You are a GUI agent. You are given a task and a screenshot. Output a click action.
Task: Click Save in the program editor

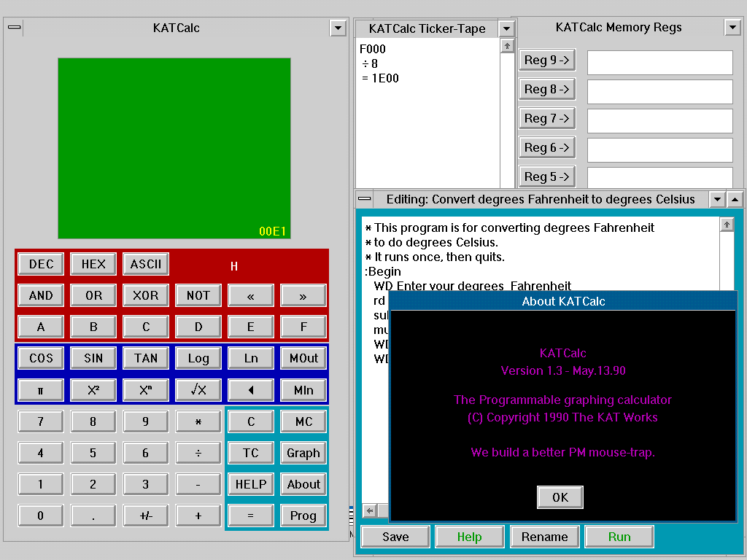[395, 537]
